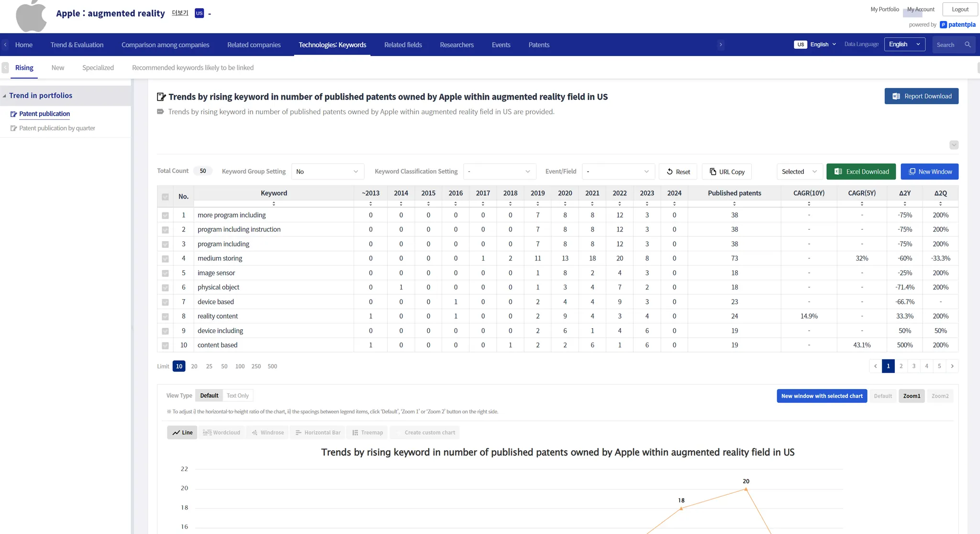Switch to the Specialized keywords tab

click(x=98, y=68)
